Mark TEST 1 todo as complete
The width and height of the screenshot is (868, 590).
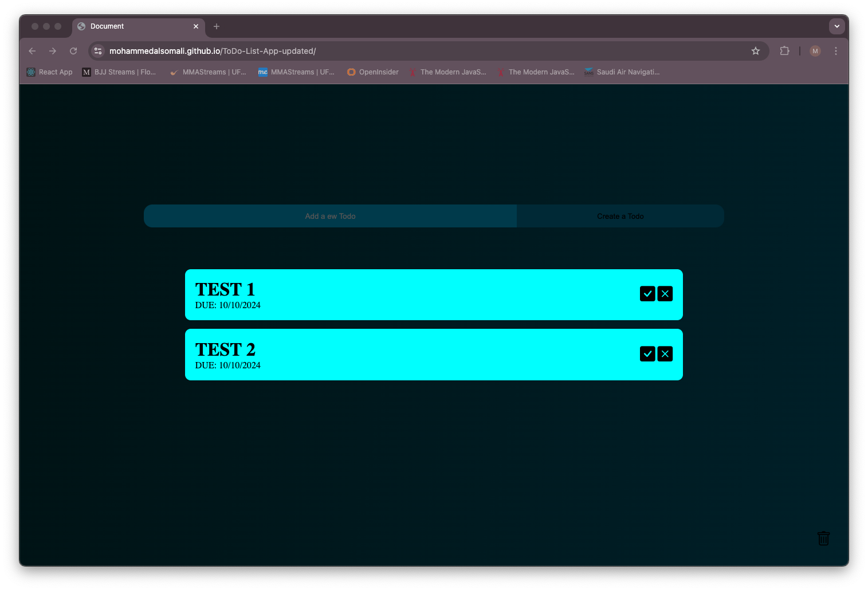pyautogui.click(x=647, y=294)
